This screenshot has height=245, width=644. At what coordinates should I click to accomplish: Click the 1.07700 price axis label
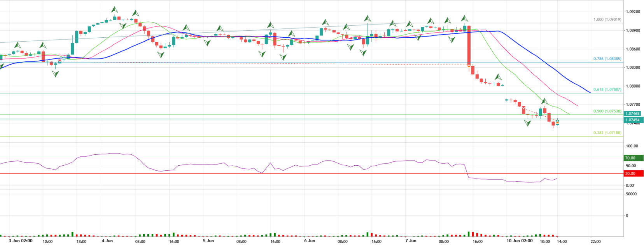coord(632,105)
